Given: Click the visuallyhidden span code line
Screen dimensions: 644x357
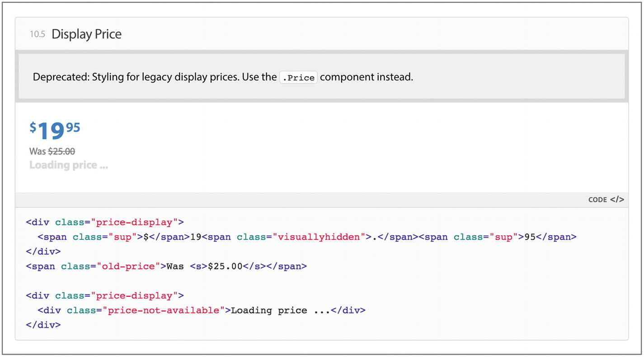Looking at the screenshot, I should coord(307,237).
